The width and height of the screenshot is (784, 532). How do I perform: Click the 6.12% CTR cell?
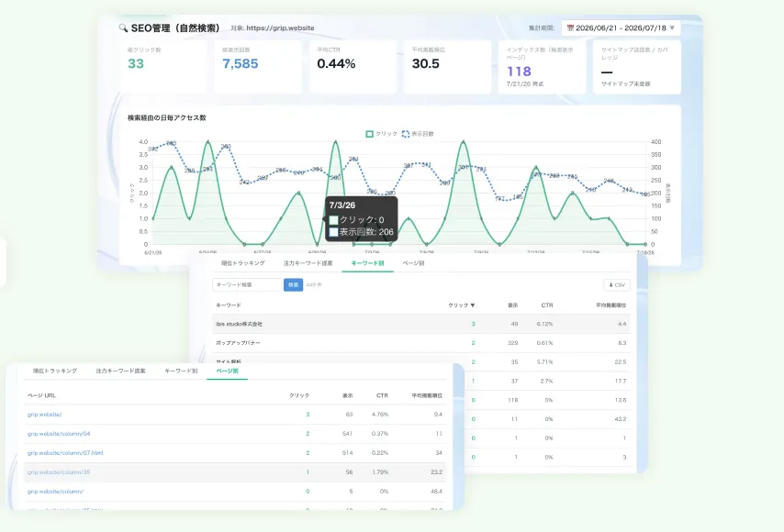coord(544,324)
